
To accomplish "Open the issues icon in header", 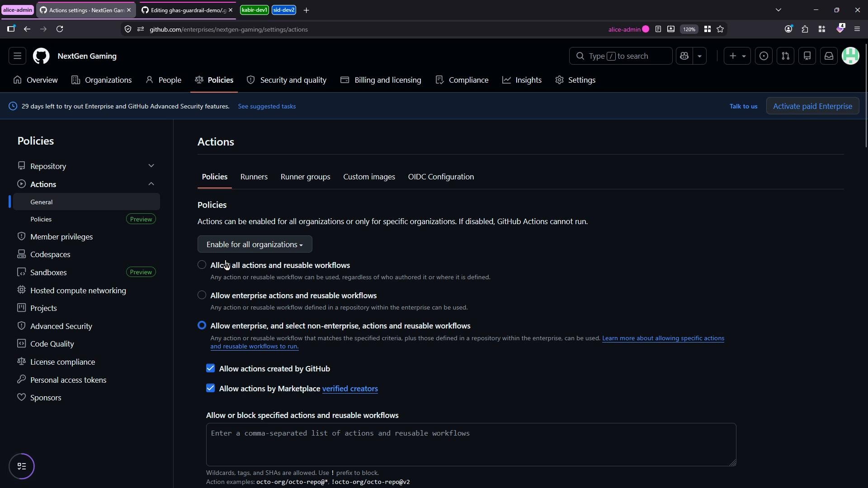I will 764,56.
